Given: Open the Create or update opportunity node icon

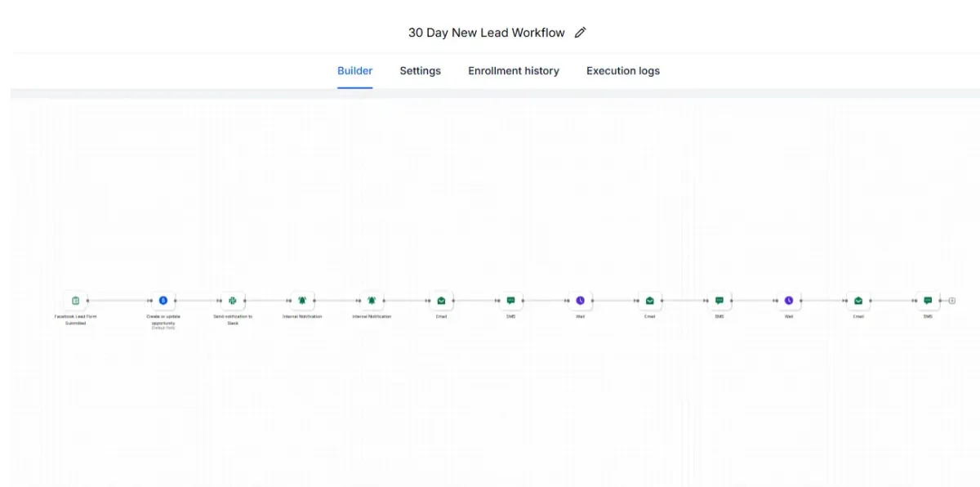Looking at the screenshot, I should (163, 301).
